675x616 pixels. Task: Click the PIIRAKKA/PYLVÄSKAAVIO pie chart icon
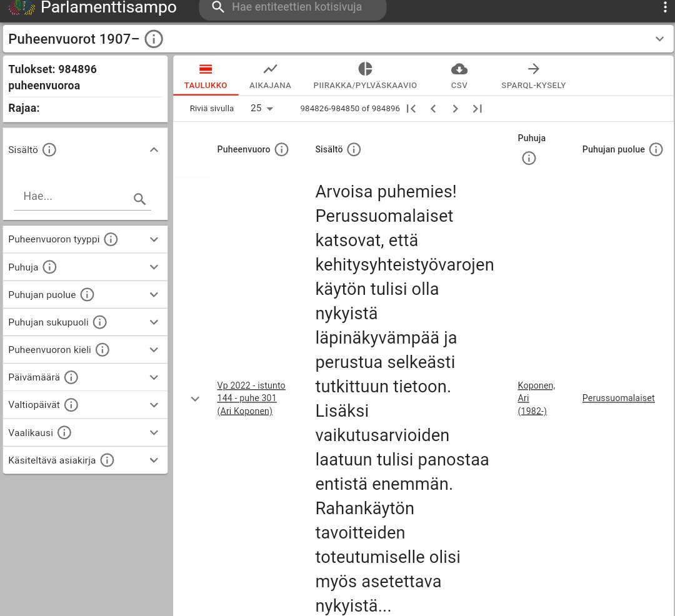click(x=366, y=69)
